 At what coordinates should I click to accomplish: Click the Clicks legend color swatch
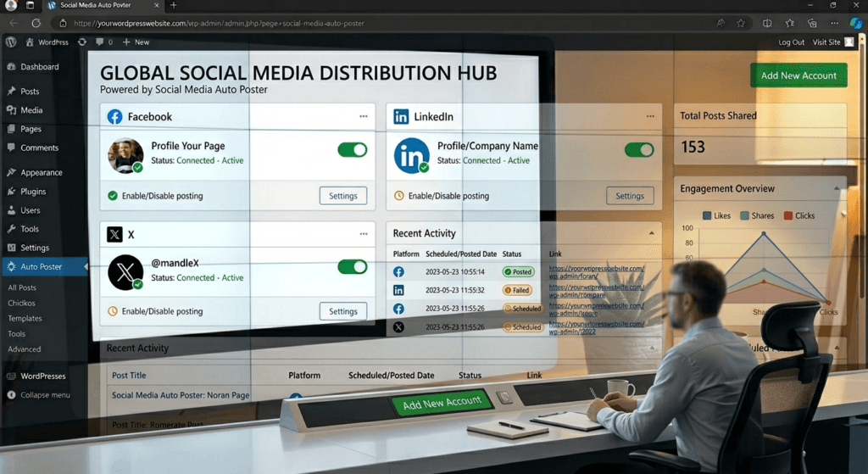click(788, 216)
